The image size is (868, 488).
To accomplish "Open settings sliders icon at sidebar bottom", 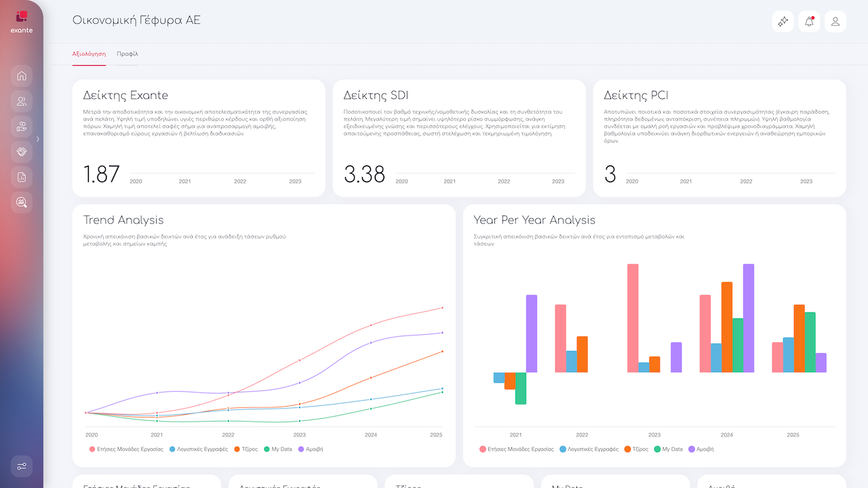I will click(x=22, y=466).
